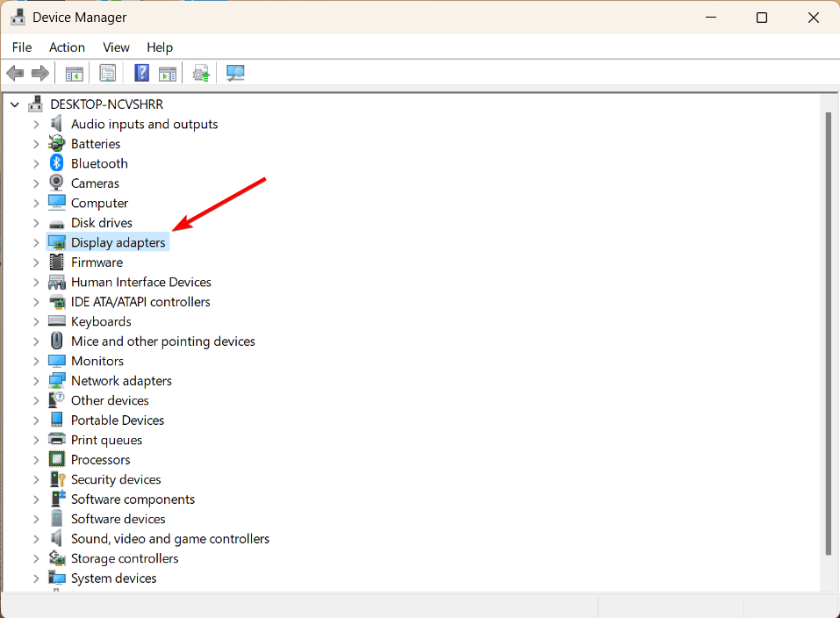This screenshot has width=840, height=618.
Task: Click the Bluetooth category icon
Action: (56, 163)
